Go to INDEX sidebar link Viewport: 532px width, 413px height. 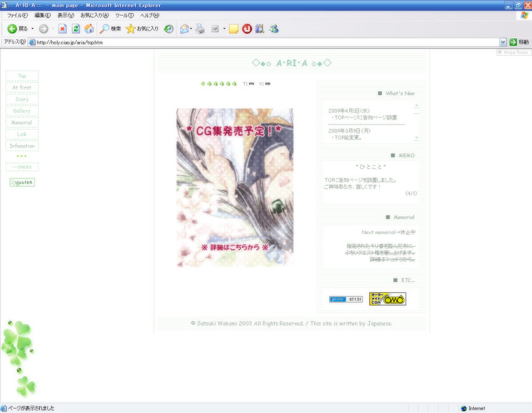point(22,167)
